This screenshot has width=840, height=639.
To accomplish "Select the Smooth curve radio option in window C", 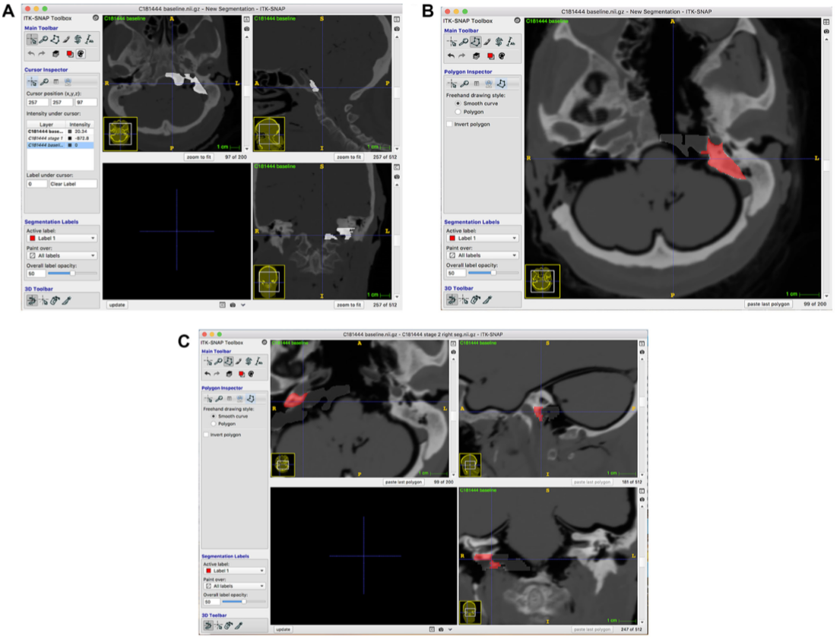I will [214, 416].
